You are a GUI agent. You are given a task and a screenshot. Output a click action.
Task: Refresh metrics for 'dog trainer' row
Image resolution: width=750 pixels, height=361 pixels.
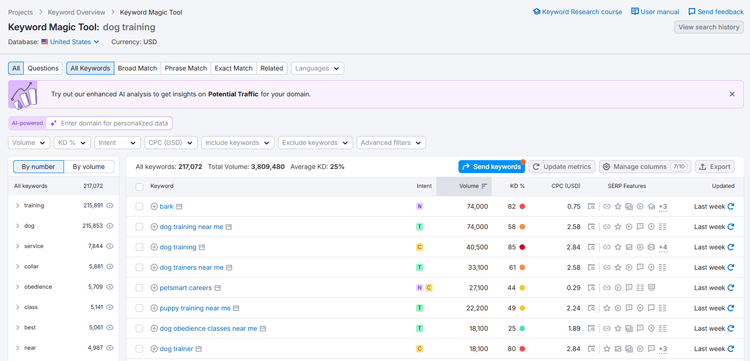click(x=730, y=349)
